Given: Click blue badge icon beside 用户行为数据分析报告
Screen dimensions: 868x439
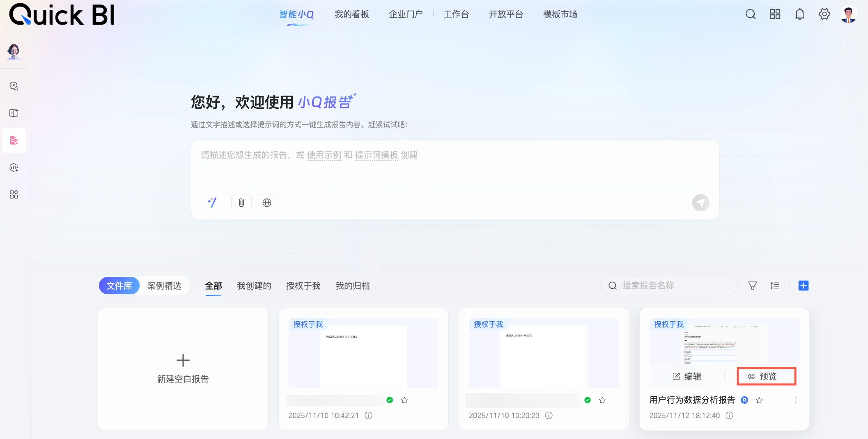Looking at the screenshot, I should 744,400.
